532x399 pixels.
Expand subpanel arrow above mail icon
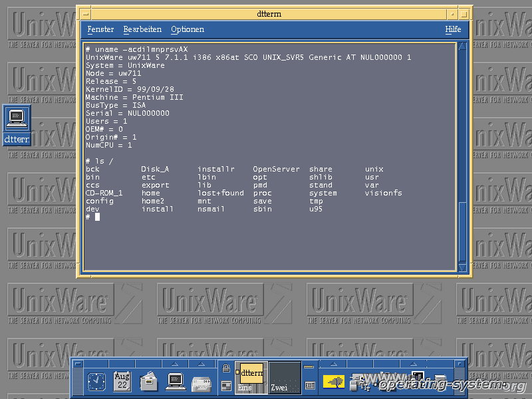201,364
